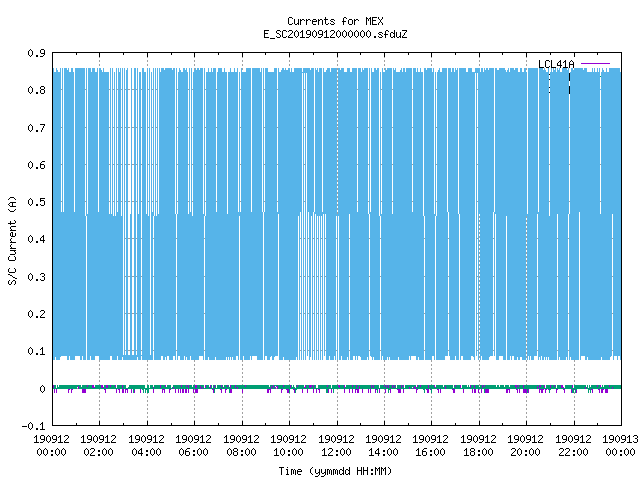The image size is (640, 480).
Task: Click the y-axis value 0.5
Action: [36, 202]
